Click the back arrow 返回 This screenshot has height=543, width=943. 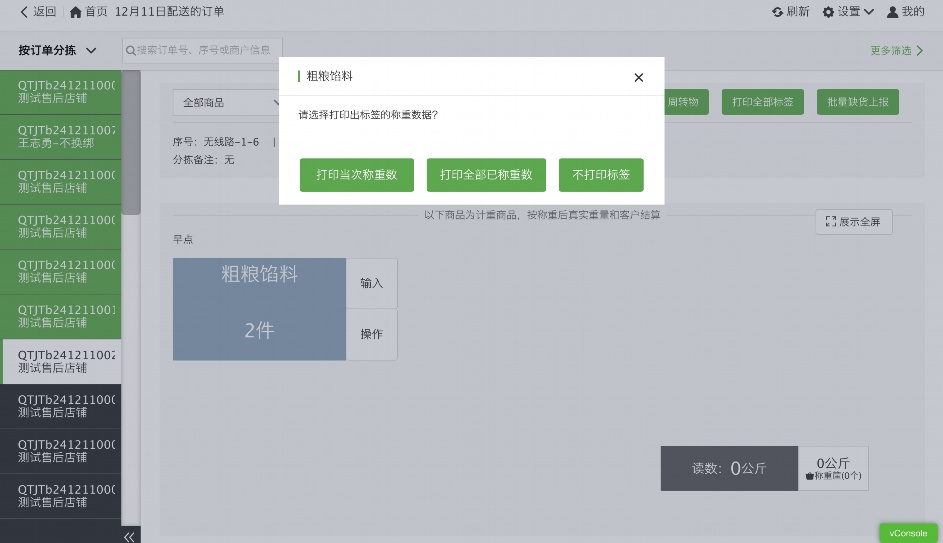[x=38, y=12]
